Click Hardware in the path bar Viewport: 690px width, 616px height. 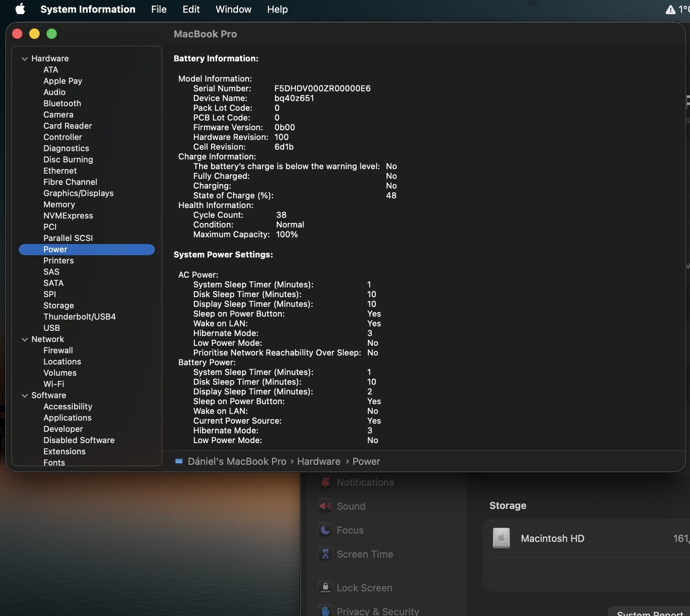(x=319, y=461)
